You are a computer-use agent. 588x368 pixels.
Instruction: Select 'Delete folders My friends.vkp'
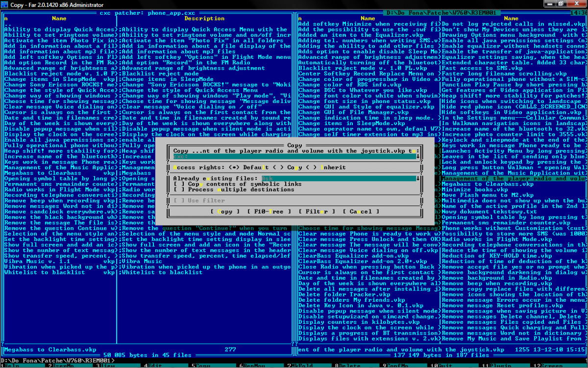(368, 300)
